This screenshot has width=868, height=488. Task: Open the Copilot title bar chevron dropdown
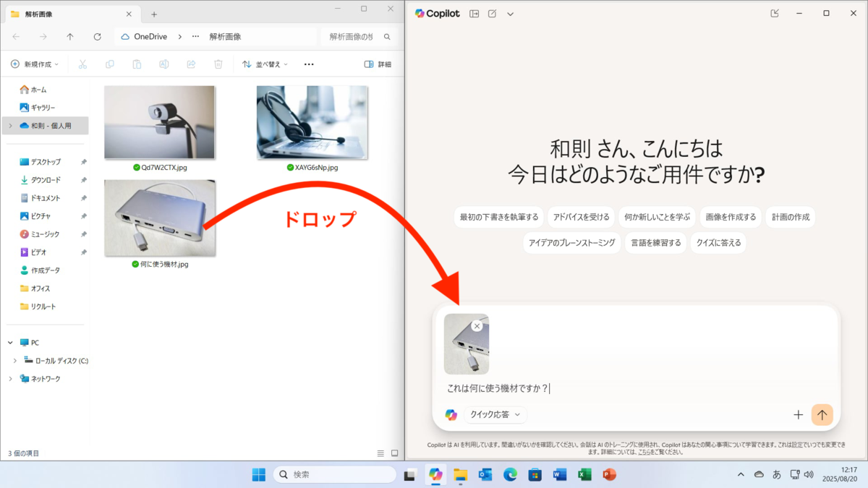510,14
